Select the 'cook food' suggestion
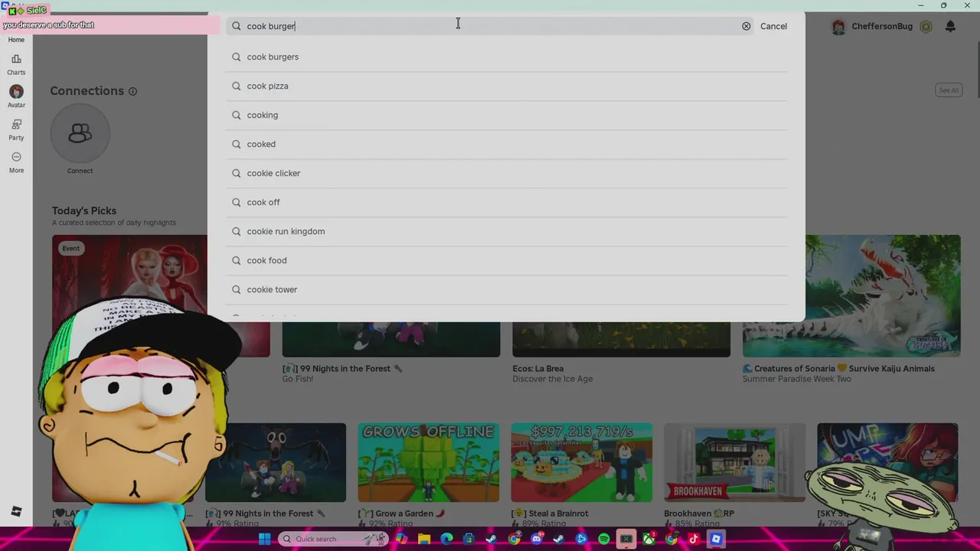The height and width of the screenshot is (551, 980). tap(507, 260)
